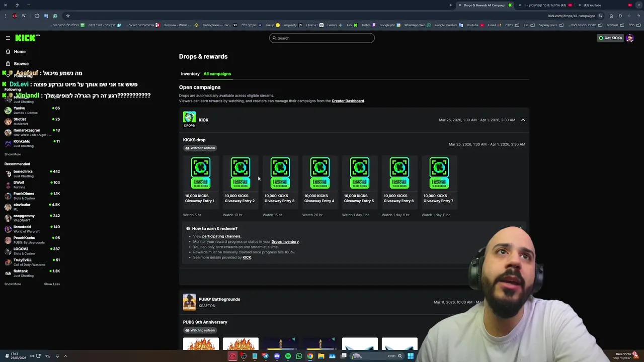
Task: Open boneclinks channel avatar in sidebar
Action: pyautogui.click(x=8, y=173)
